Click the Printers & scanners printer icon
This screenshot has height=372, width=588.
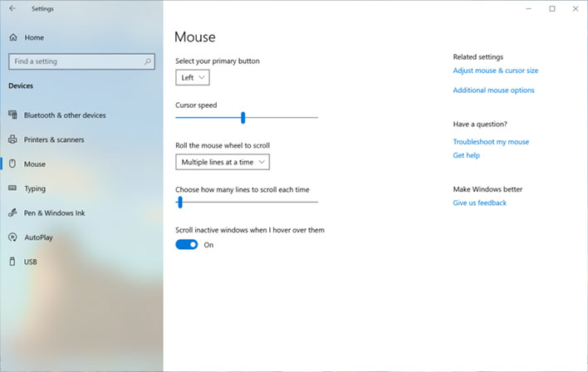click(12, 139)
